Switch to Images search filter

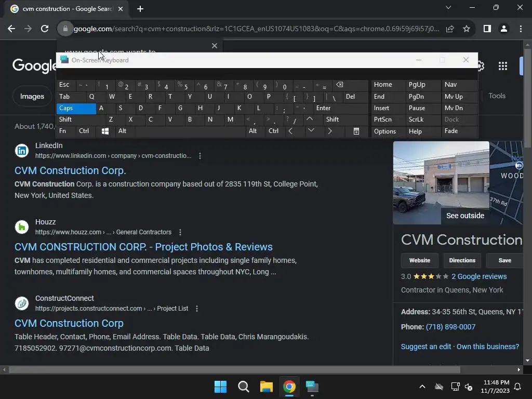click(x=32, y=96)
